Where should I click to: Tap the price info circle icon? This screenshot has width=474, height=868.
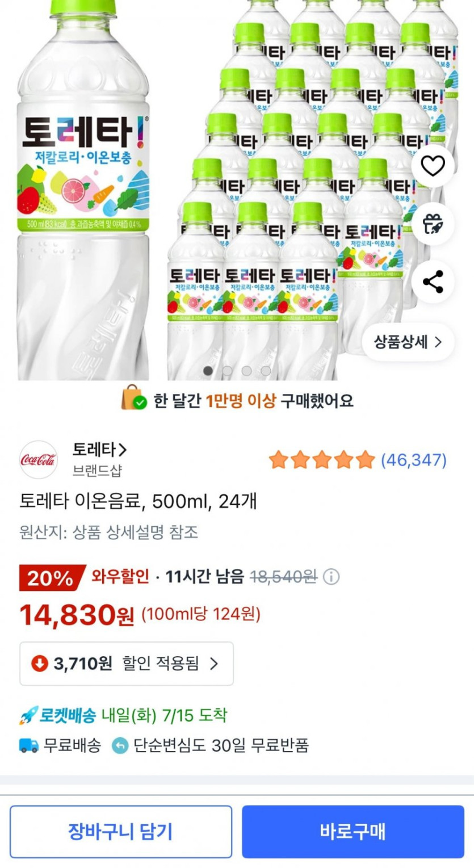331,577
